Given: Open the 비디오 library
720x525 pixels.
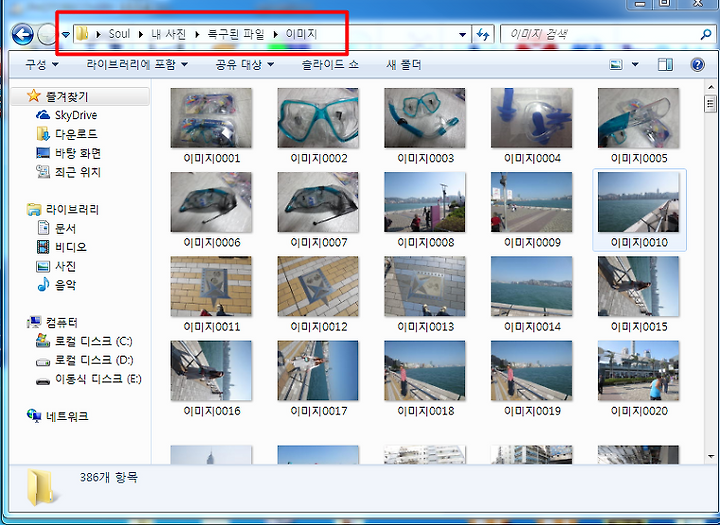Looking at the screenshot, I should click(x=70, y=247).
